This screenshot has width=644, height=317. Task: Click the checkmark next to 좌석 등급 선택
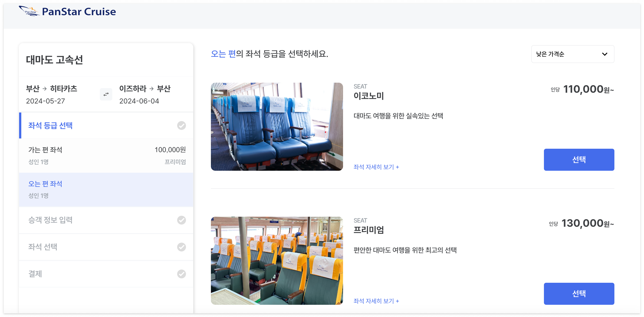point(182,126)
